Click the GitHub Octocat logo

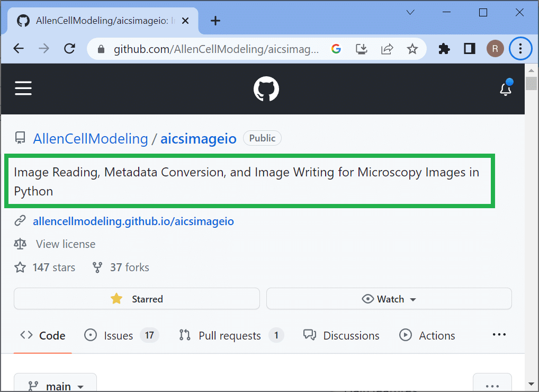tap(266, 89)
